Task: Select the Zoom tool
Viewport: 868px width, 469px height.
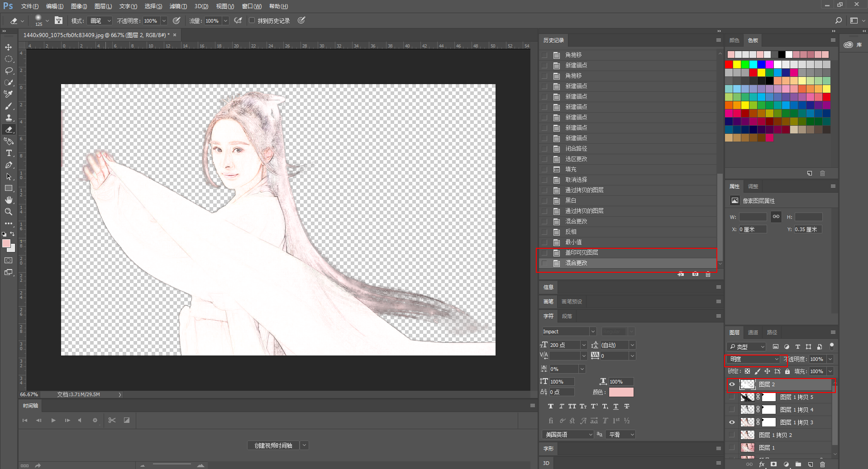Action: coord(9,212)
